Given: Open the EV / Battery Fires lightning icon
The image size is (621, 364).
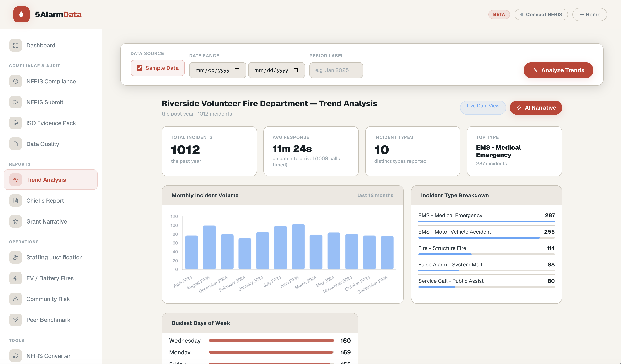Looking at the screenshot, I should click(16, 278).
